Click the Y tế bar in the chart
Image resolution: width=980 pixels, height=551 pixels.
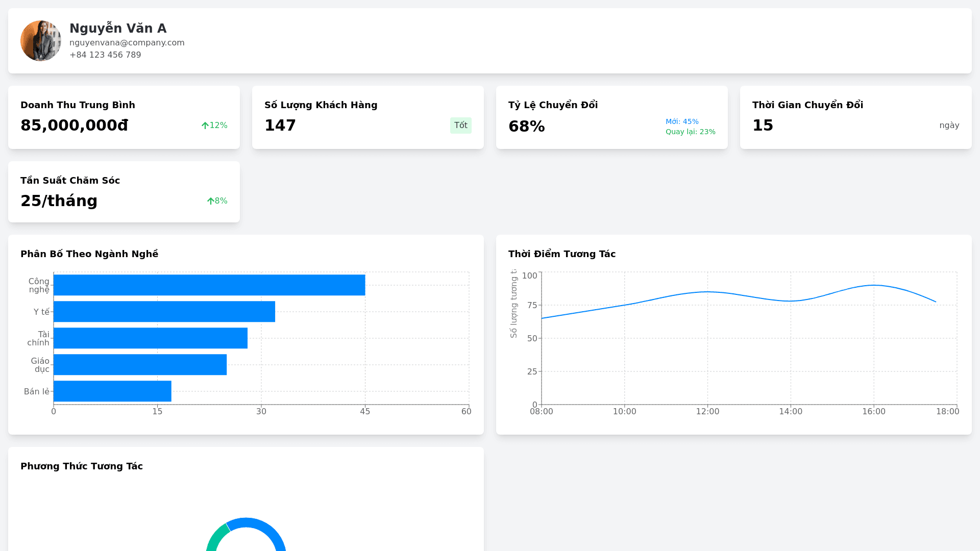[164, 312]
